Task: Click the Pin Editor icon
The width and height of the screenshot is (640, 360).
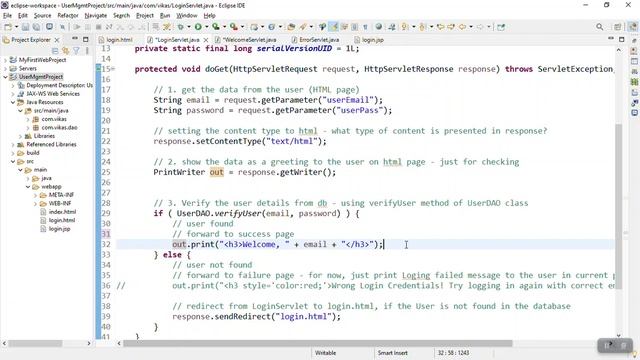Action: tap(501, 27)
